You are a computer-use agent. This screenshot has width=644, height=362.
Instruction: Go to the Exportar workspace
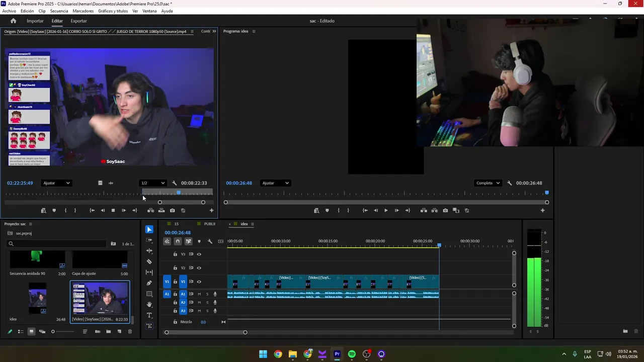click(x=78, y=21)
